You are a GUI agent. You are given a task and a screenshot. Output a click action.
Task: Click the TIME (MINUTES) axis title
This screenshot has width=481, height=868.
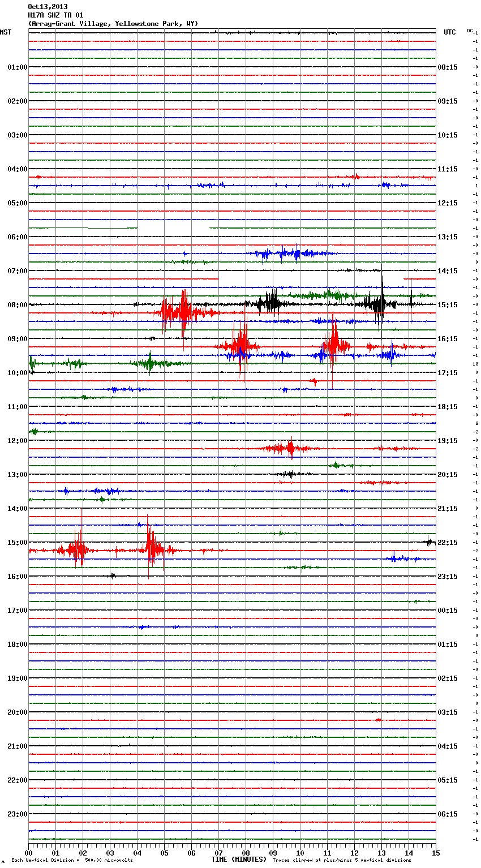(x=239, y=860)
